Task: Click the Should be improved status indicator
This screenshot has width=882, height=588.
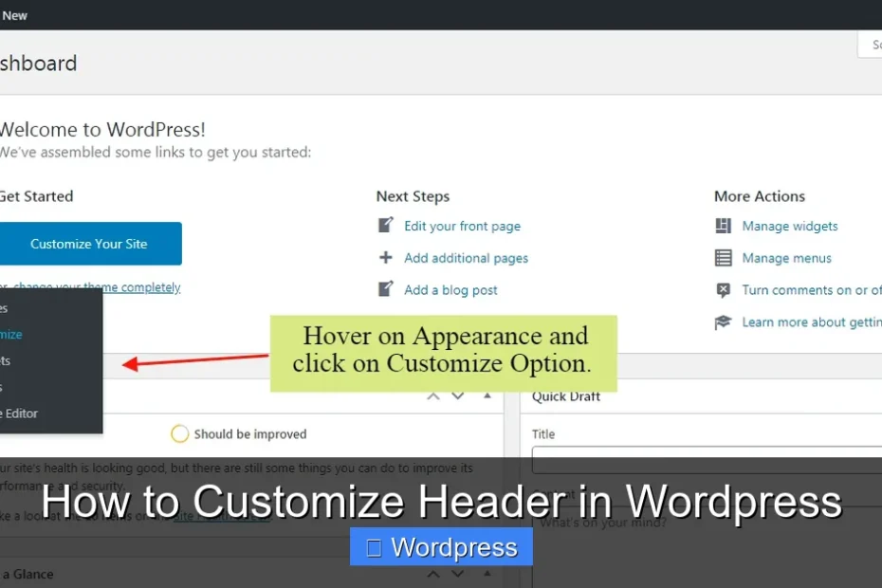Action: pyautogui.click(x=239, y=433)
